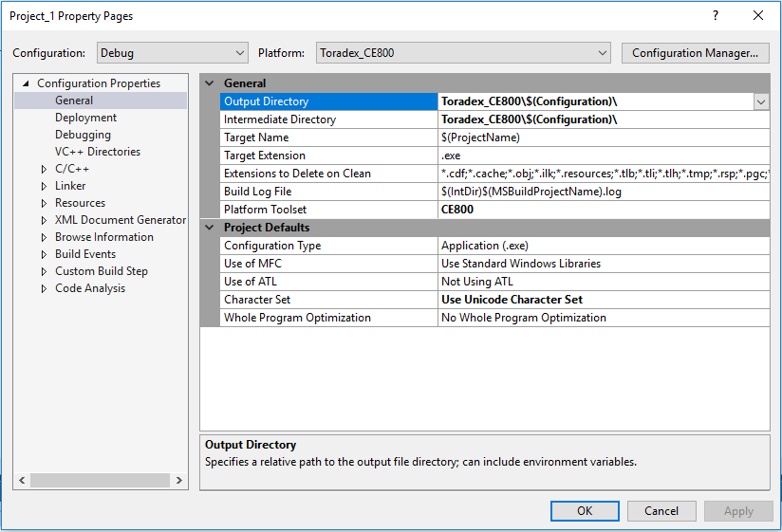
Task: Click Configuration Type value Application (.exe)
Action: (485, 246)
